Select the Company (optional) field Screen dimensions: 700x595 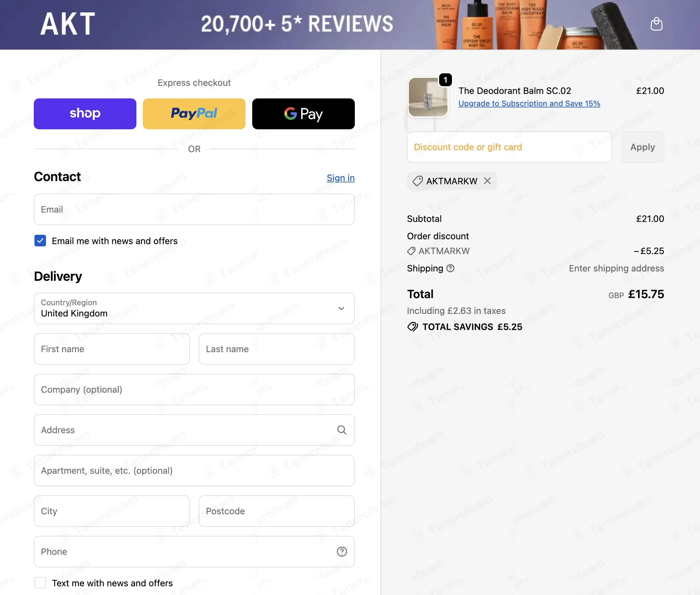coord(194,389)
